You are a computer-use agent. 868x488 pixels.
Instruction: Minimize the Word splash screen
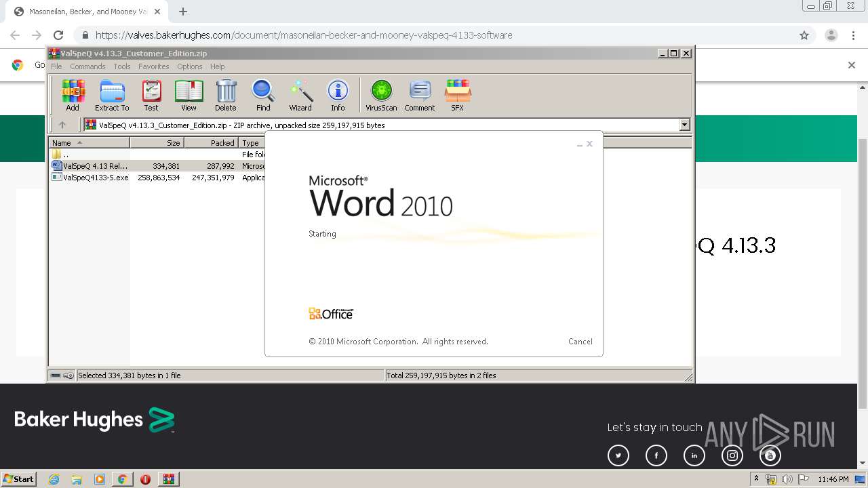(x=580, y=144)
